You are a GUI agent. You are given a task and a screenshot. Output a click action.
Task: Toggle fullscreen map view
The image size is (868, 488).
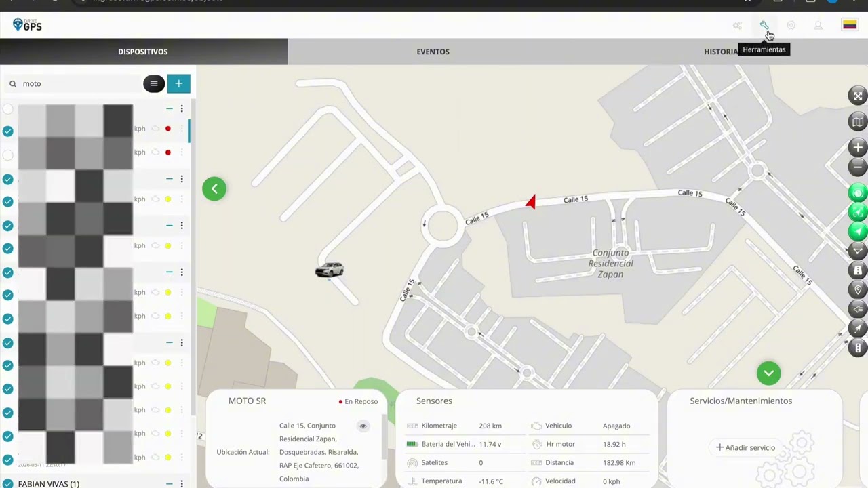858,96
